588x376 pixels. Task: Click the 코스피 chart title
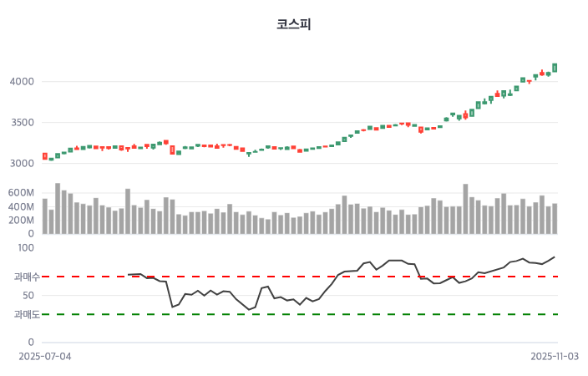[293, 24]
